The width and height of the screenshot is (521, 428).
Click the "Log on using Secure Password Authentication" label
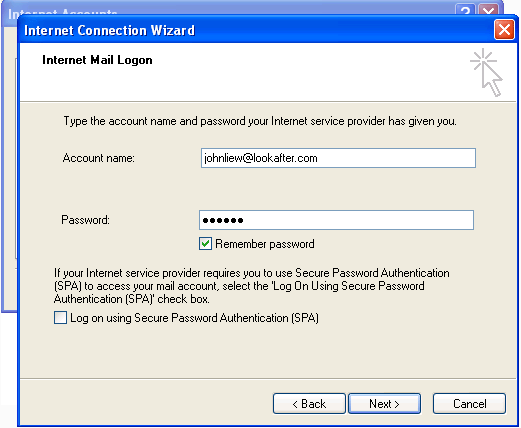pos(194,318)
